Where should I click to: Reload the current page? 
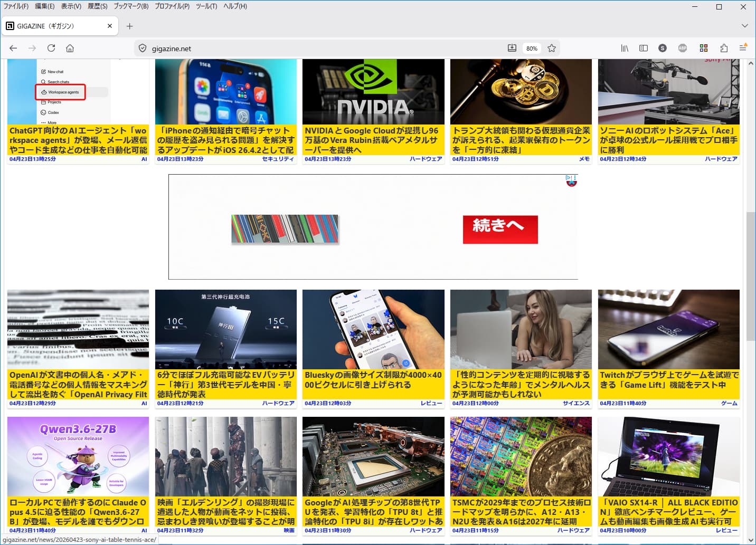pyautogui.click(x=51, y=48)
